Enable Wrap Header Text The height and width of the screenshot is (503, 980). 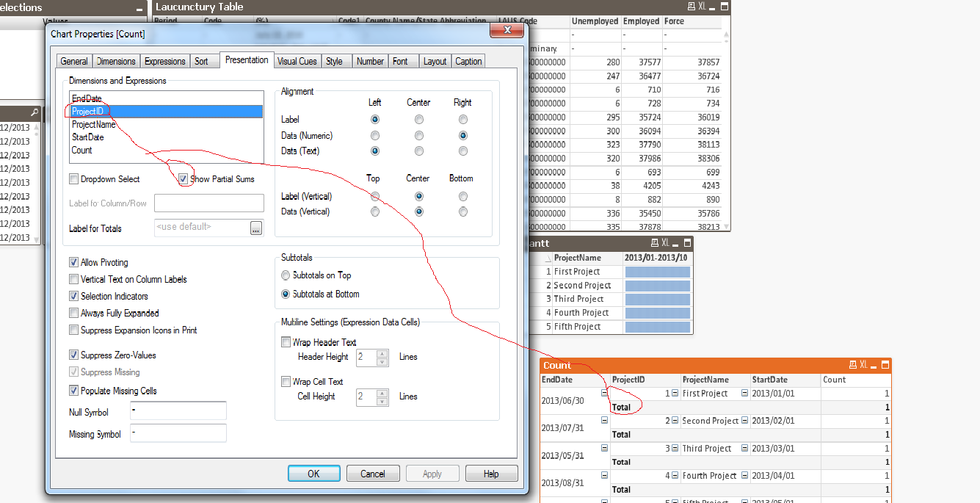286,342
